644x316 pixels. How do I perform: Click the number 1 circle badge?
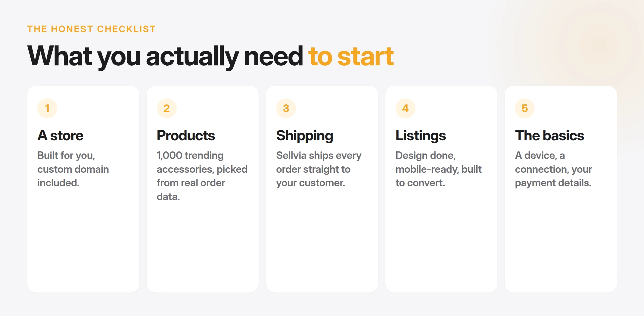pyautogui.click(x=47, y=108)
